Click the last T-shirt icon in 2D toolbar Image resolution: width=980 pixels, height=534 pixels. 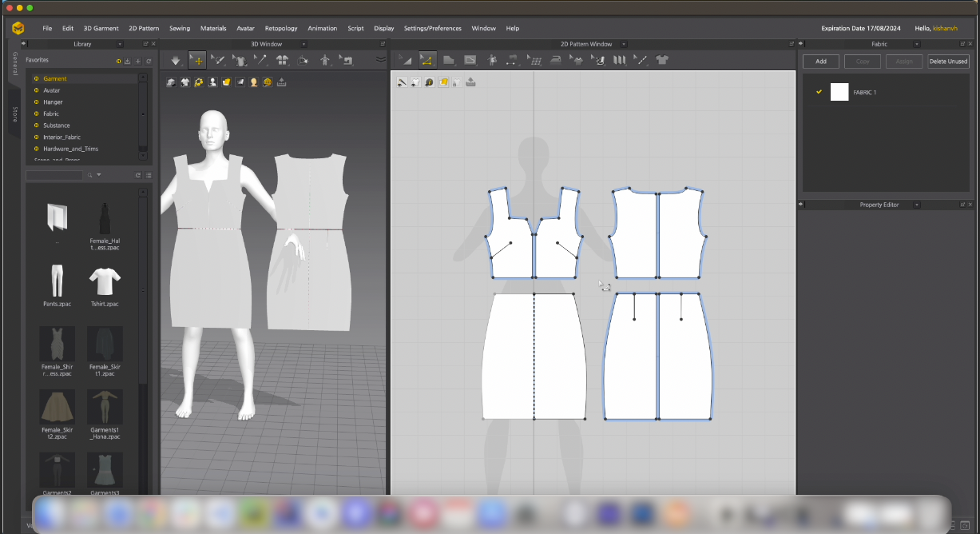point(662,60)
